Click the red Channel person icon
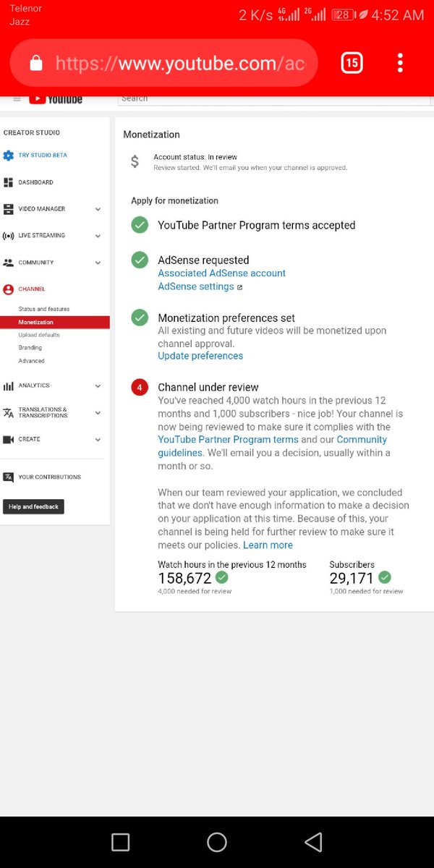This screenshot has height=868, width=434. [8, 289]
